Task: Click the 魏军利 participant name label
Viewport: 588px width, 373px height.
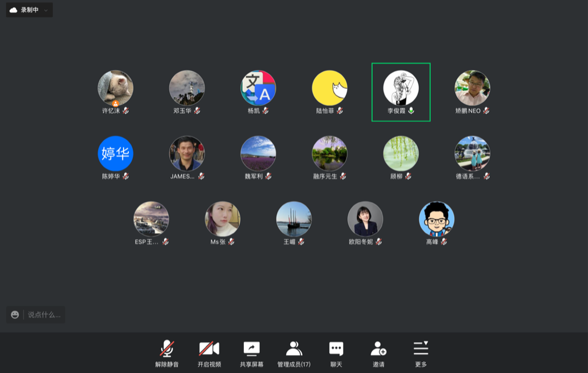Action: [x=254, y=176]
